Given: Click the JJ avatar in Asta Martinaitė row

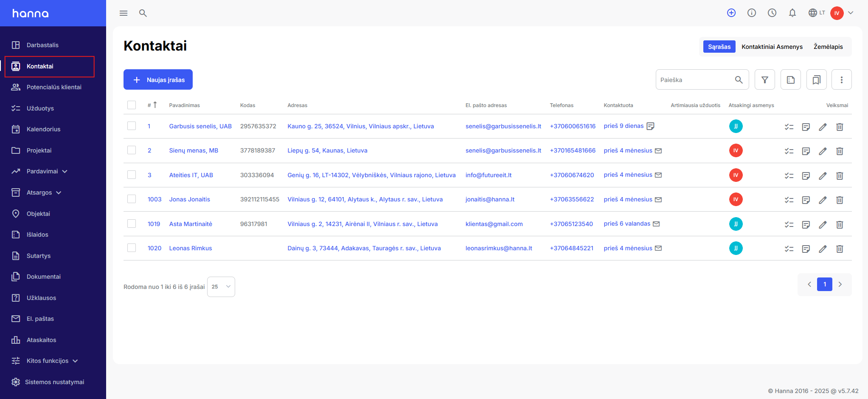Looking at the screenshot, I should point(736,224).
